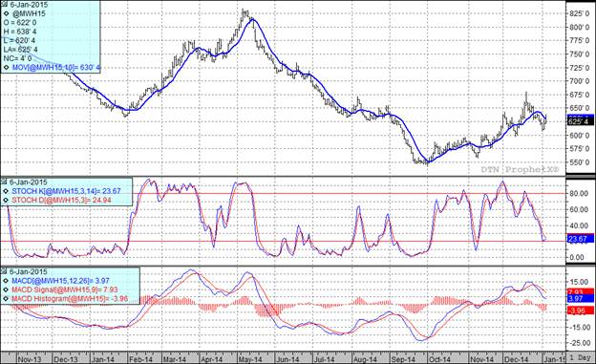The image size is (596, 364).
Task: Click the diamond marker beside MACD Histogram
Action: 6,299
